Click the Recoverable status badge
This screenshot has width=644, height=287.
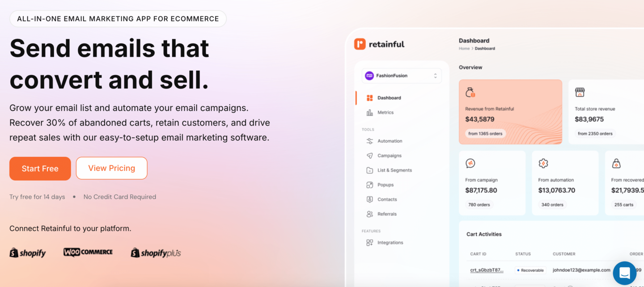point(530,270)
